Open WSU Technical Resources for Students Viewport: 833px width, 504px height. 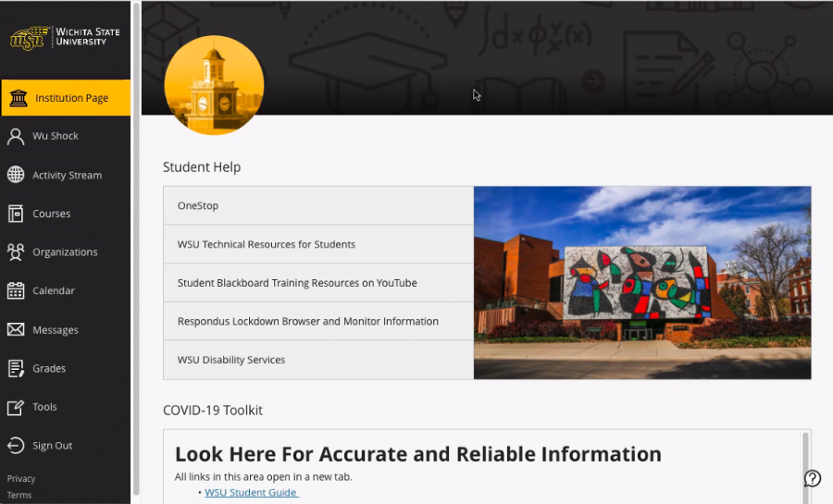[318, 244]
